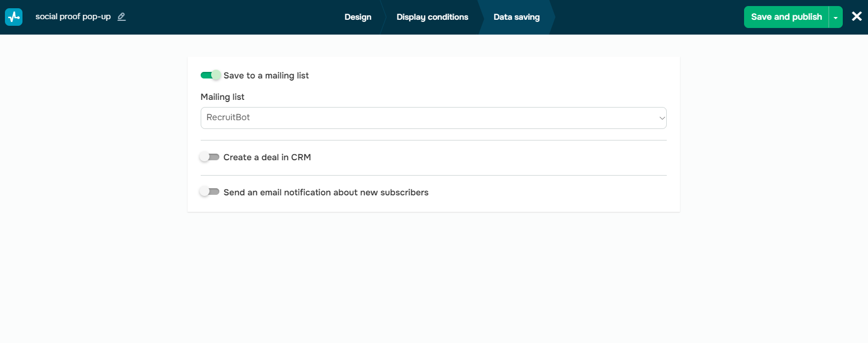Viewport: 868px width, 343px height.
Task: Go to the Display conditions step
Action: [432, 17]
